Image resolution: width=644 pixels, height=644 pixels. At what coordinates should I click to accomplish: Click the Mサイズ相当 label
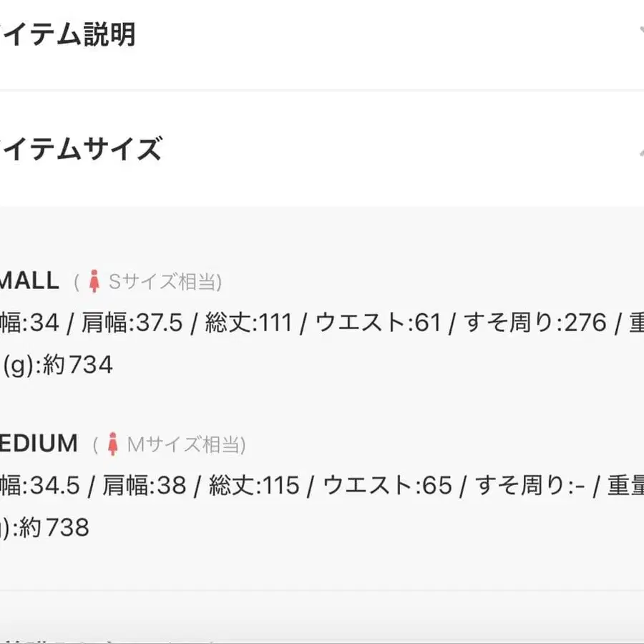pos(185,445)
